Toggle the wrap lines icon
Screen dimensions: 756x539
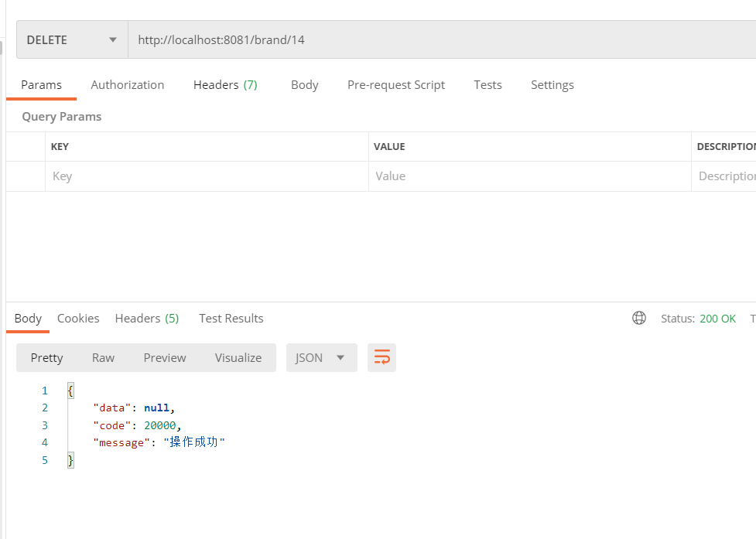[x=381, y=357]
